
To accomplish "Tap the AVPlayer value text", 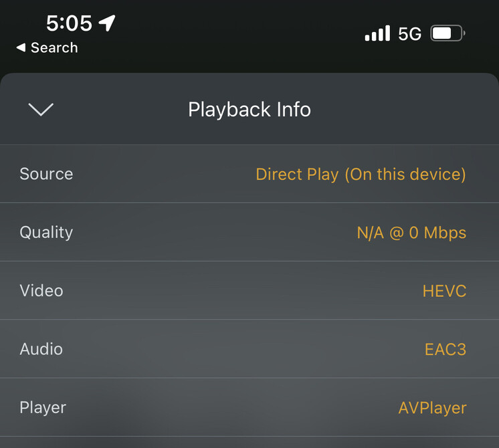I will (x=432, y=408).
